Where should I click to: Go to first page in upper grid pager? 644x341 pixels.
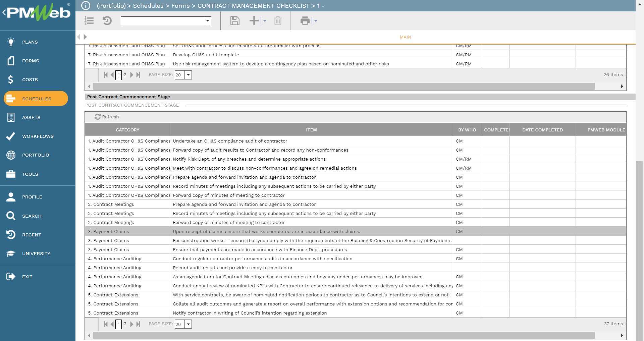tap(106, 75)
